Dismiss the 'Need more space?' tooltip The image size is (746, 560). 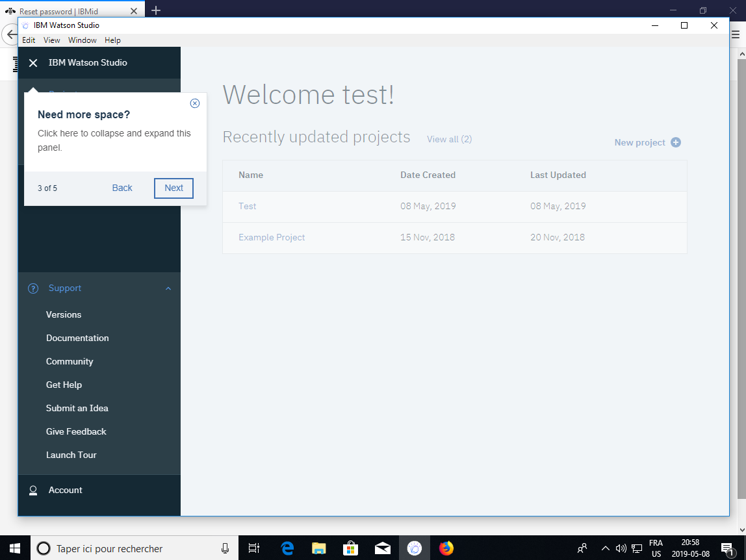pyautogui.click(x=195, y=103)
